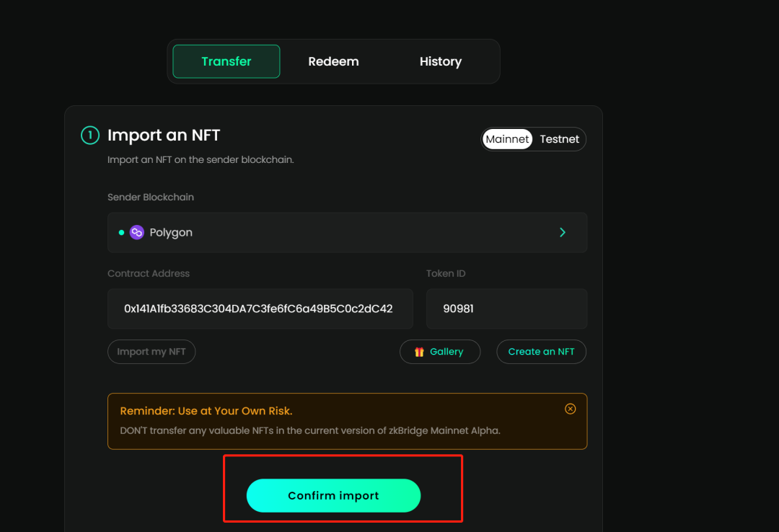The width and height of the screenshot is (779, 532).
Task: Switch the network to Testnet
Action: pyautogui.click(x=559, y=139)
